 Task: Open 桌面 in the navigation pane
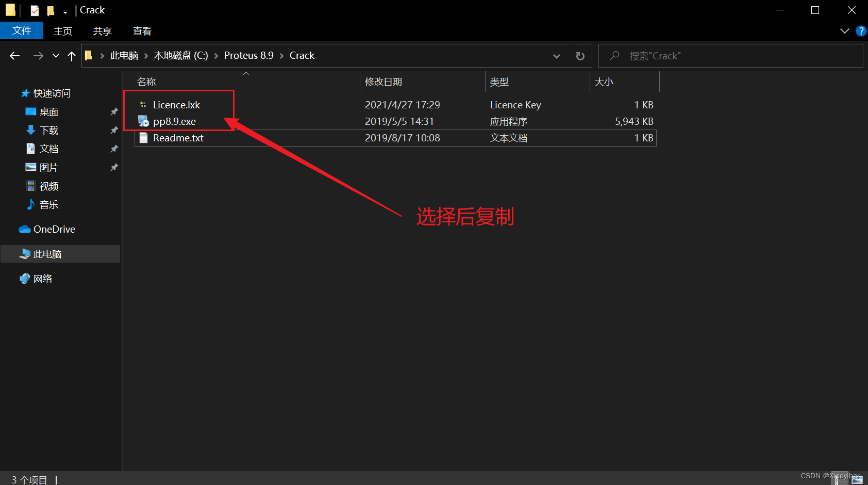49,112
